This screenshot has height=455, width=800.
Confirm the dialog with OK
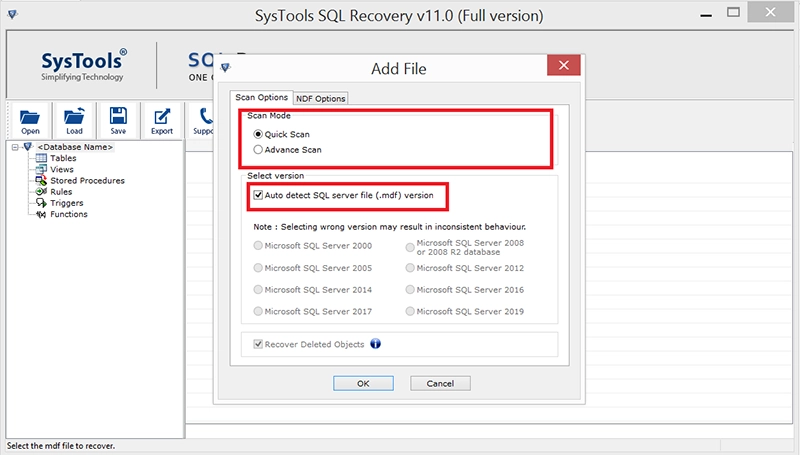(363, 384)
